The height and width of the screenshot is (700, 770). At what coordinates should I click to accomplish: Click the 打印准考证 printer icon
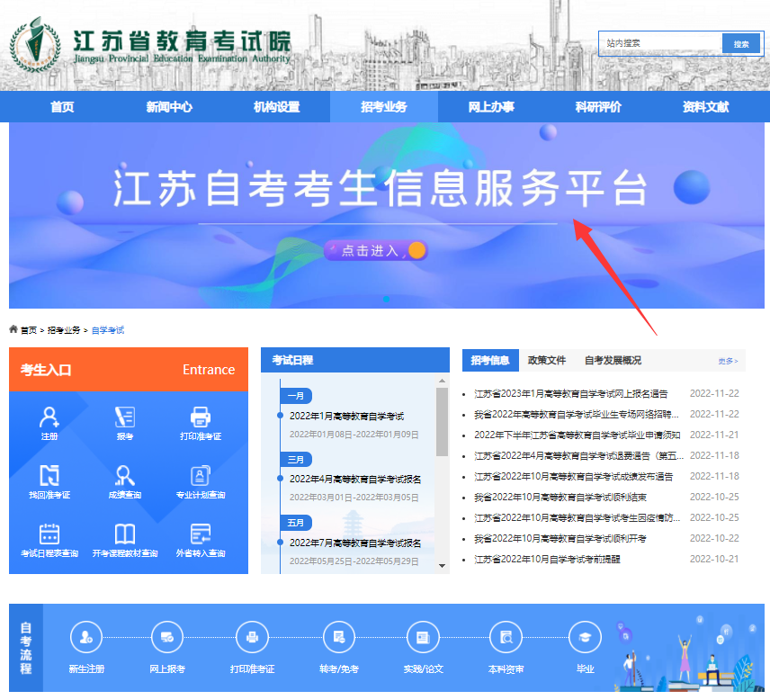201,417
